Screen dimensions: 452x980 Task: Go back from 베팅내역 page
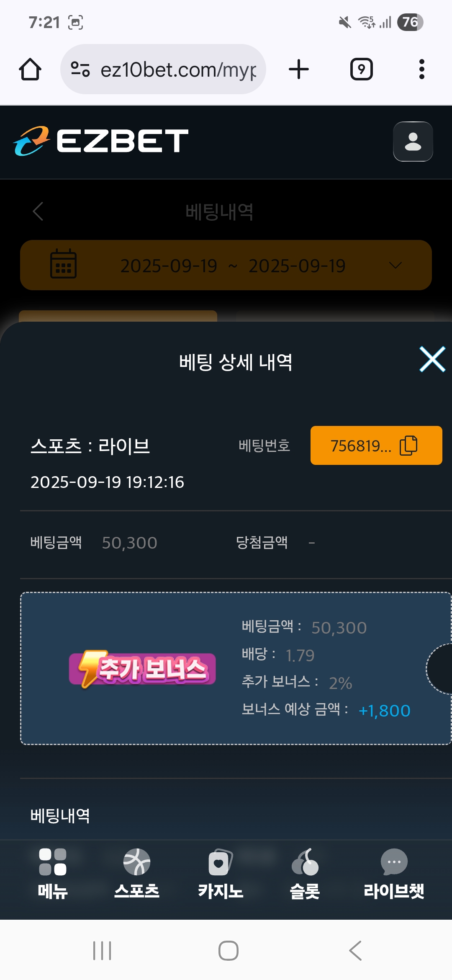38,211
